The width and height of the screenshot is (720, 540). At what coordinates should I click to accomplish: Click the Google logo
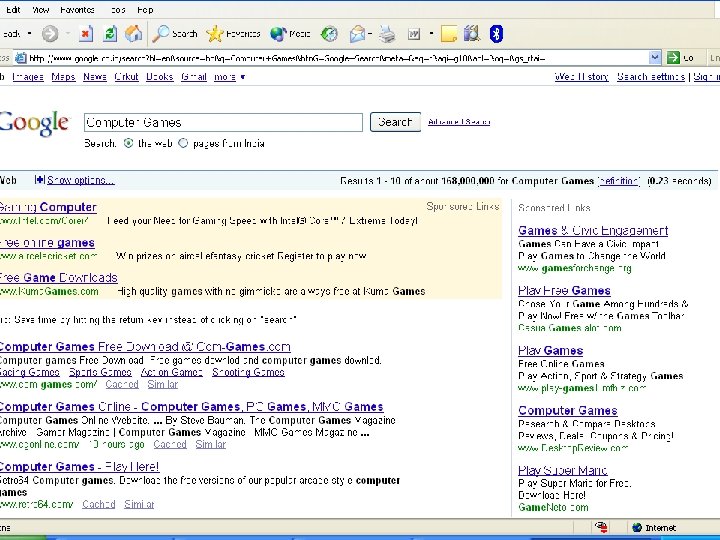coord(34,123)
